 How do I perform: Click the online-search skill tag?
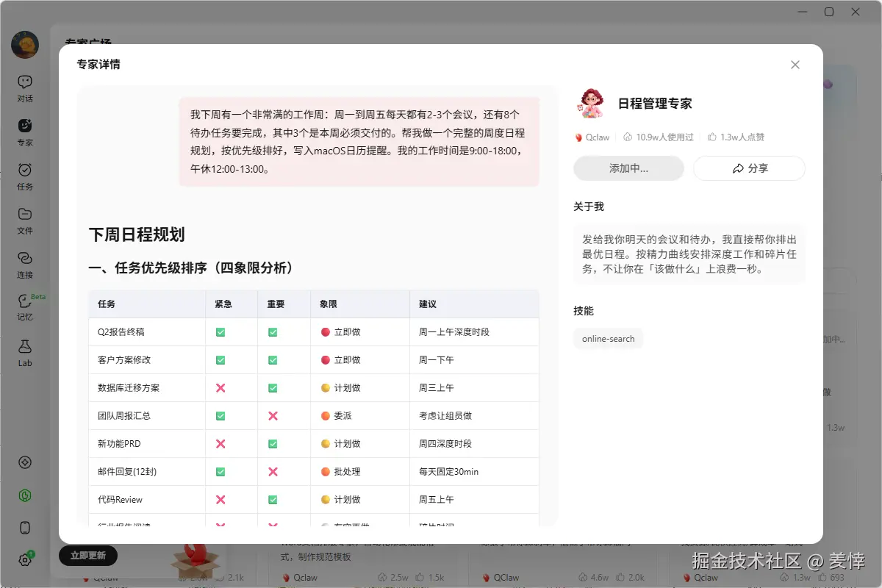click(x=608, y=339)
